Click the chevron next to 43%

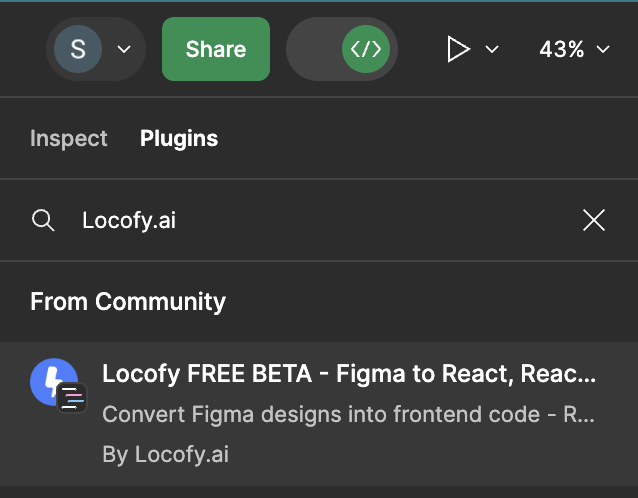point(603,49)
